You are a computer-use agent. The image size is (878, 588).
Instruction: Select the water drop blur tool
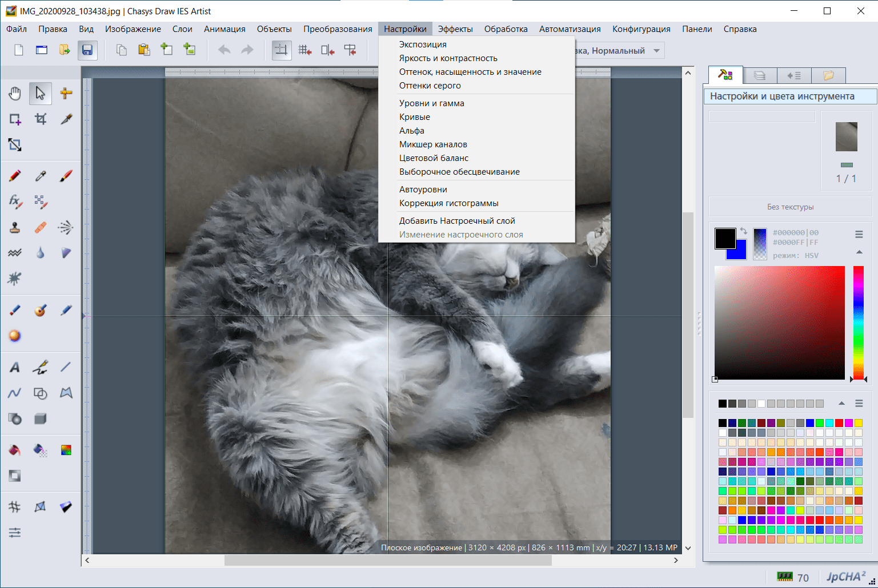[40, 253]
